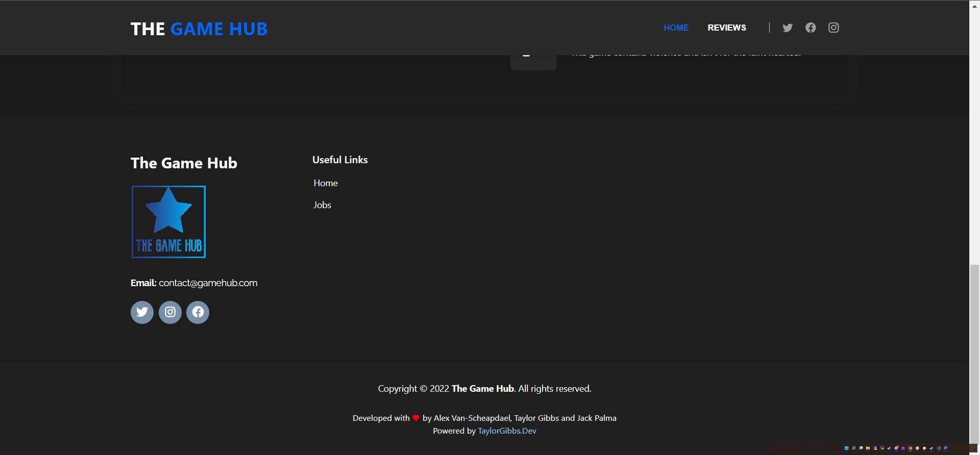Click the Instagram icon in the header

[x=834, y=28]
